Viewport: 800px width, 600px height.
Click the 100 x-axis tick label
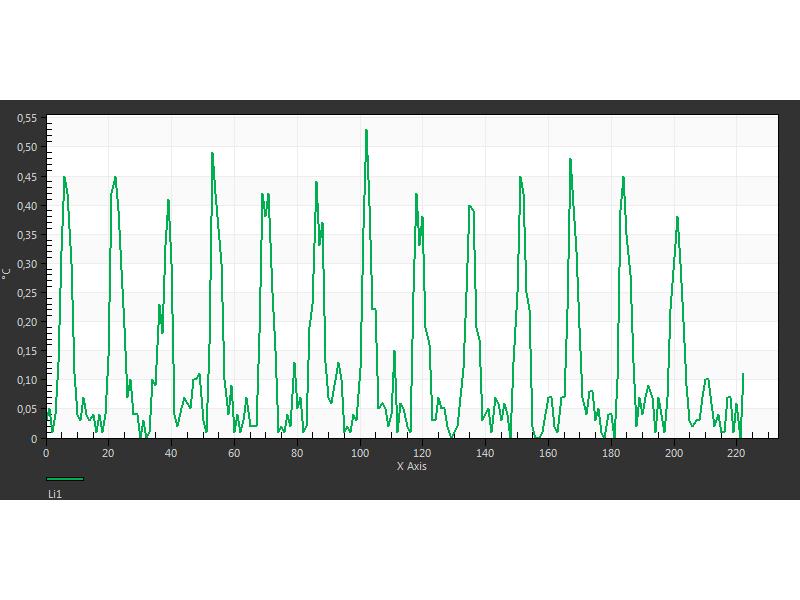point(360,453)
